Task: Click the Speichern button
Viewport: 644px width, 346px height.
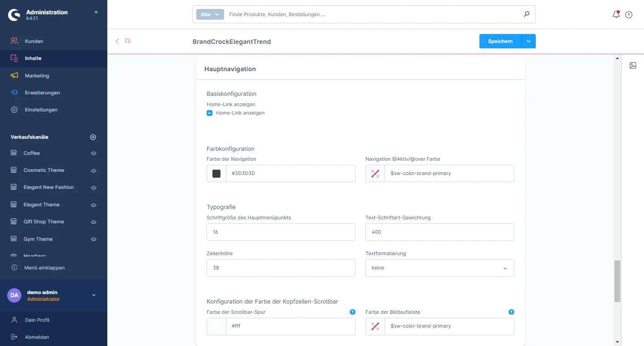Action: [x=500, y=41]
